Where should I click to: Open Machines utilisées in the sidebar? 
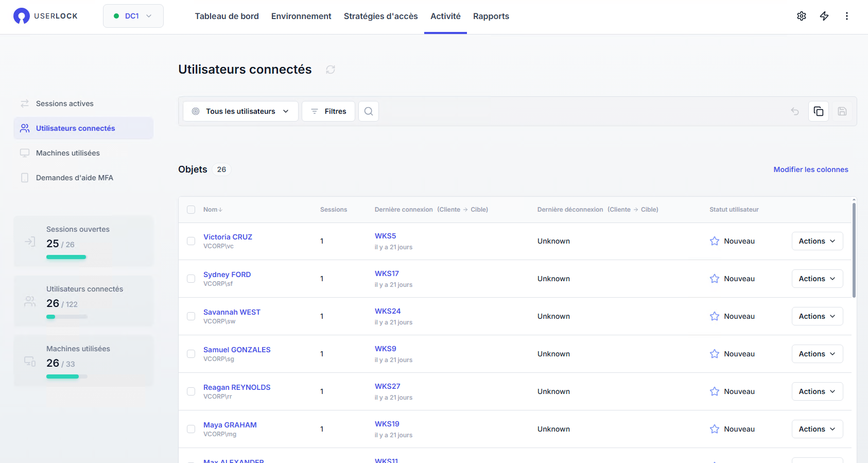tap(67, 153)
